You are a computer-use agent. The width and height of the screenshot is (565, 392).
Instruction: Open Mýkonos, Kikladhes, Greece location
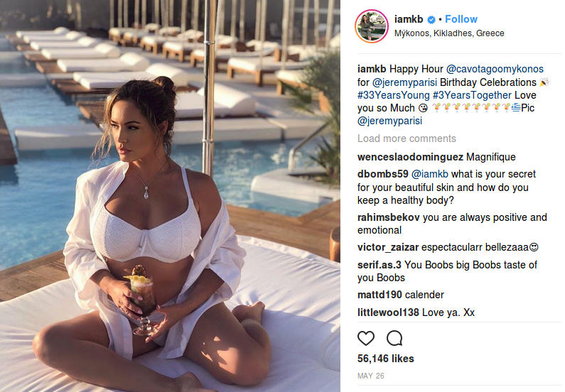point(449,33)
